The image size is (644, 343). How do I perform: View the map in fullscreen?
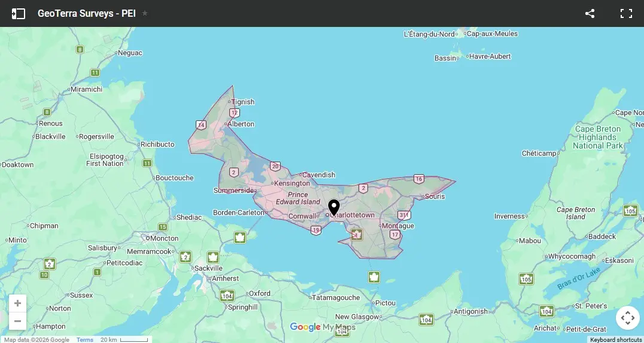pos(626,13)
